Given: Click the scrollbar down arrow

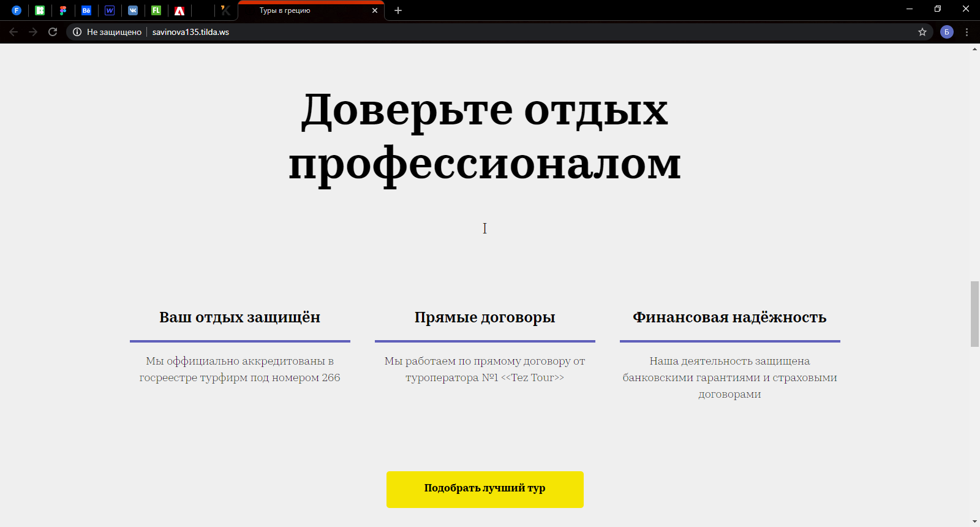Looking at the screenshot, I should point(974,521).
